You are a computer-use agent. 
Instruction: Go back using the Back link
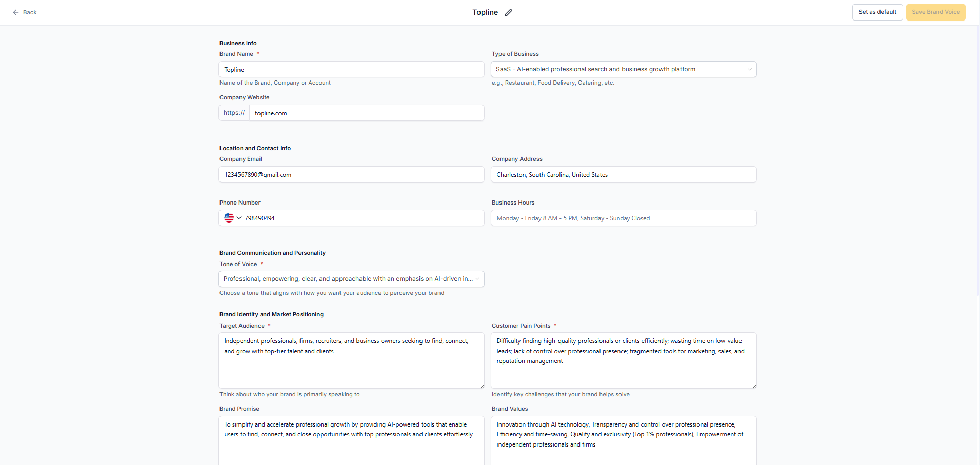[25, 12]
